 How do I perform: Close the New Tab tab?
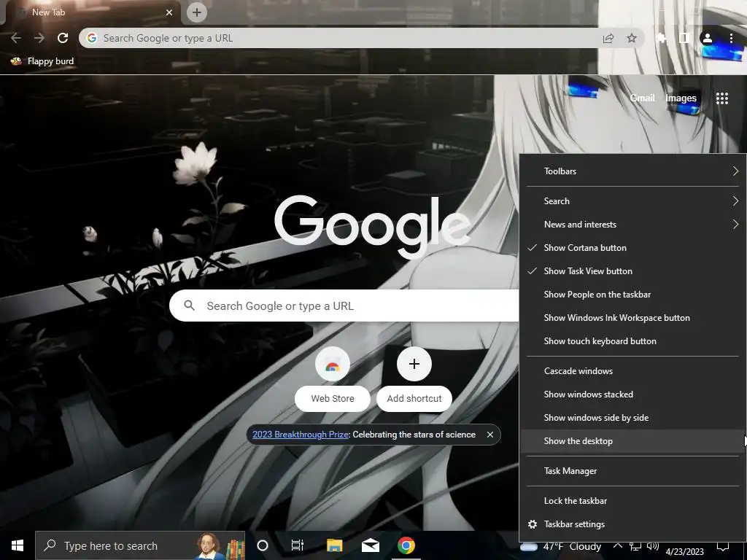pos(169,12)
